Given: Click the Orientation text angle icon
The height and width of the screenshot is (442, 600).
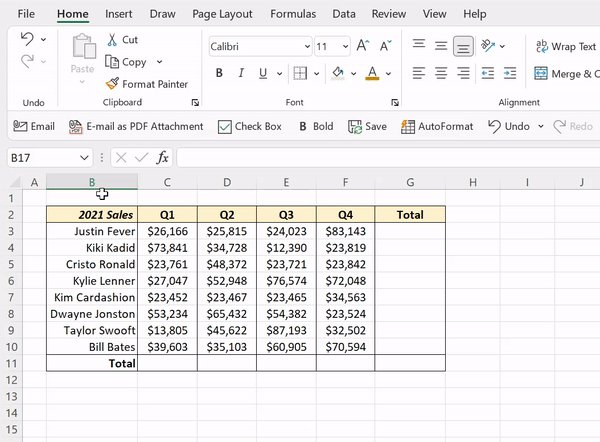Looking at the screenshot, I should [488, 46].
